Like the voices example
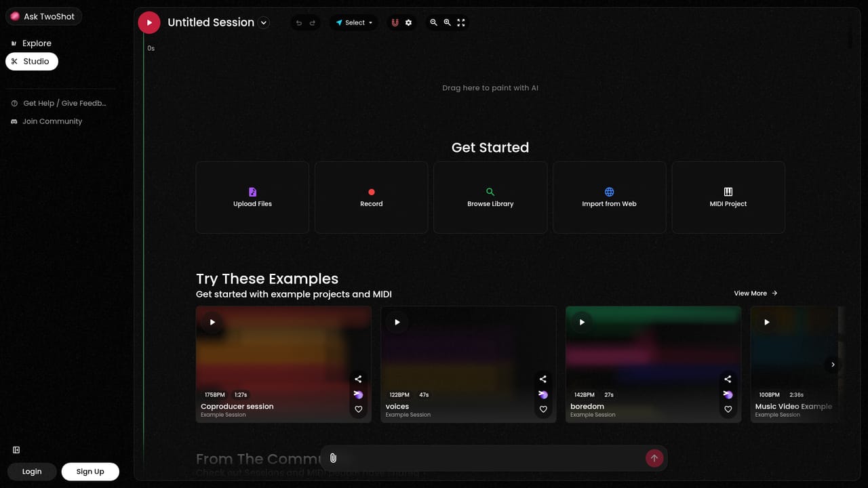868x488 pixels. pos(543,409)
